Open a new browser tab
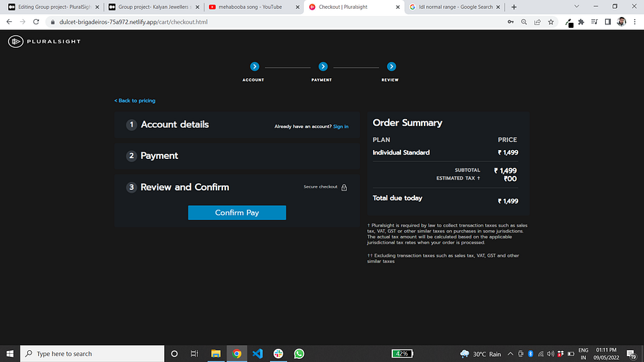This screenshot has height=362, width=644. click(514, 7)
